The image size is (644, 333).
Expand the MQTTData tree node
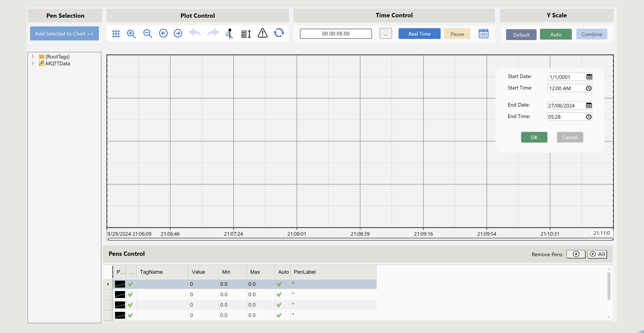33,64
